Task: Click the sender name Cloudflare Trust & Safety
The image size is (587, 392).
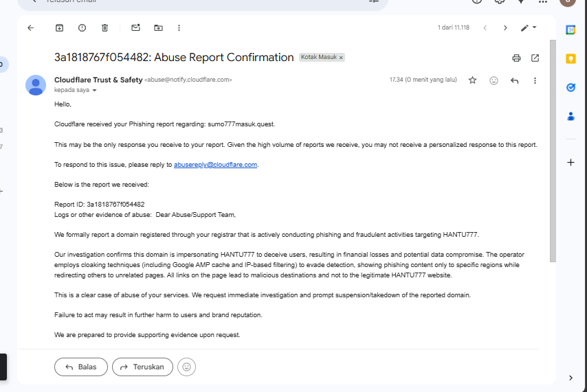Action: (x=98, y=80)
